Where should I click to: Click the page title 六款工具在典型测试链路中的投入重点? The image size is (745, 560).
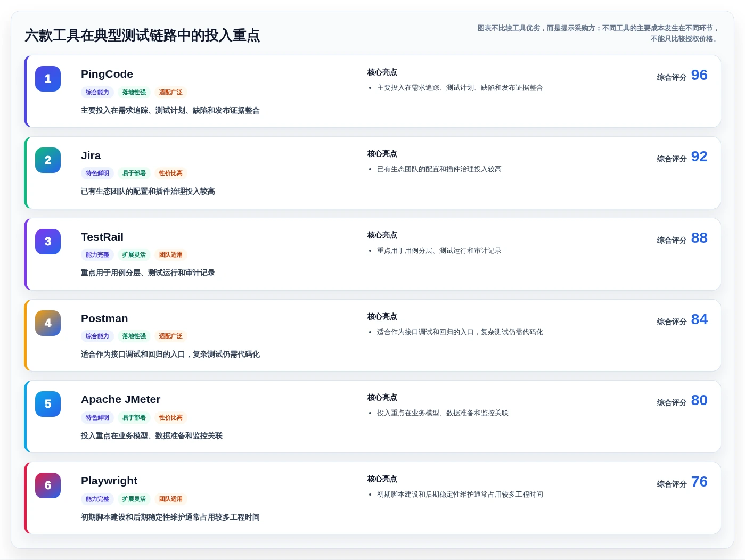point(142,36)
